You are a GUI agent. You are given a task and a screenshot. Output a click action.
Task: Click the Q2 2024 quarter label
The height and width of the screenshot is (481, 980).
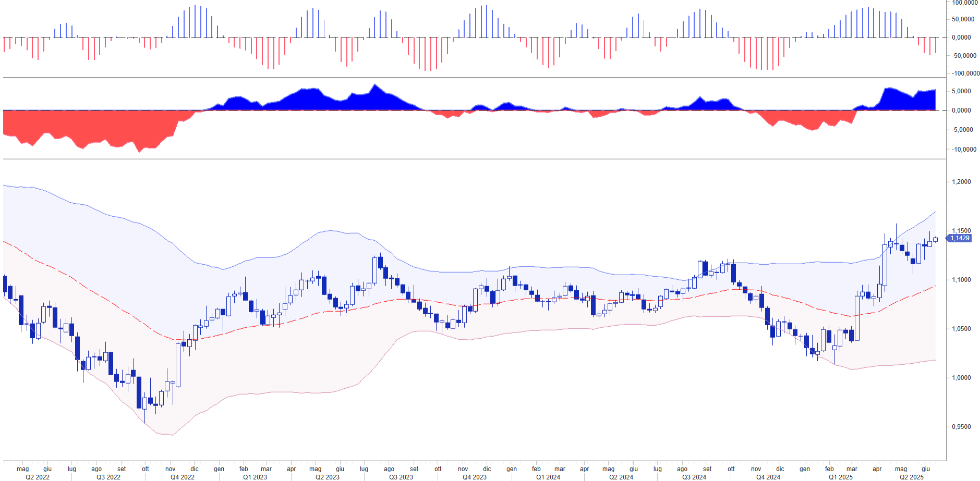point(621,477)
